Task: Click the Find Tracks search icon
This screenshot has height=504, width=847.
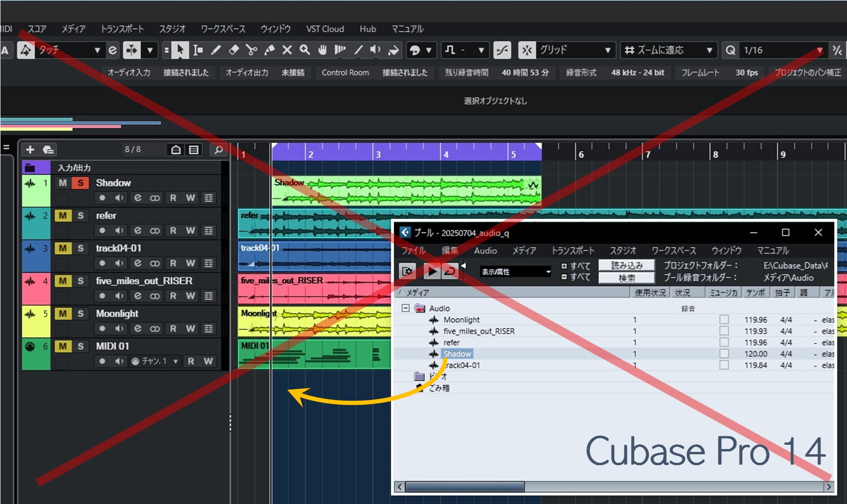Action: pyautogui.click(x=219, y=150)
